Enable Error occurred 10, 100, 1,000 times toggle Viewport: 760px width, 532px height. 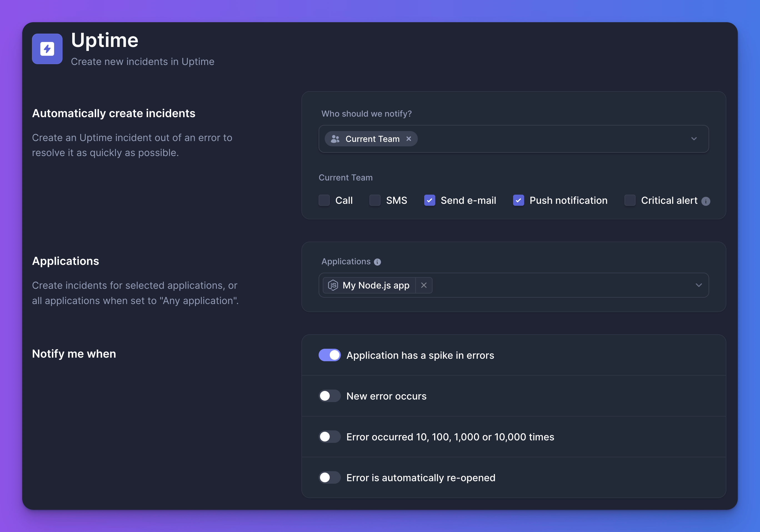pyautogui.click(x=330, y=437)
